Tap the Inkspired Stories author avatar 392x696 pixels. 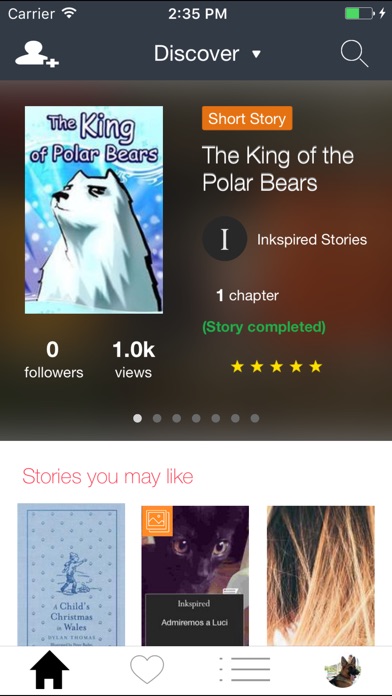(x=224, y=239)
